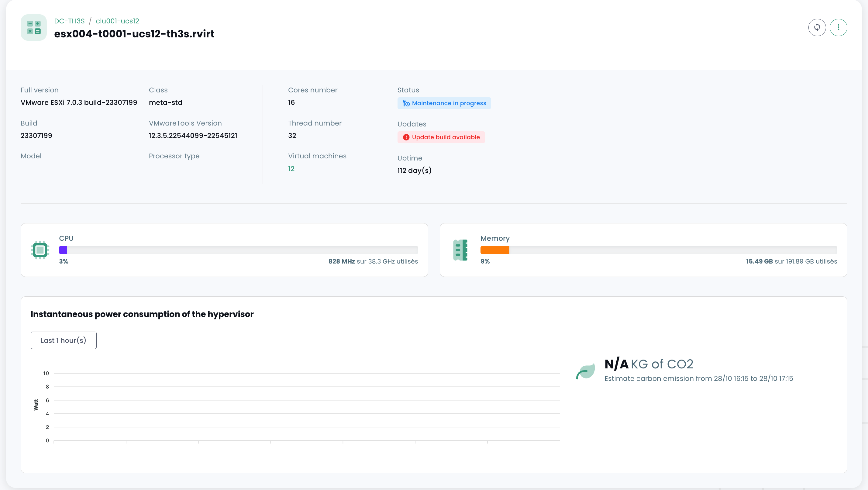Viewport: 868px width, 490px height.
Task: Click the green leaf carbon icon
Action: (585, 371)
